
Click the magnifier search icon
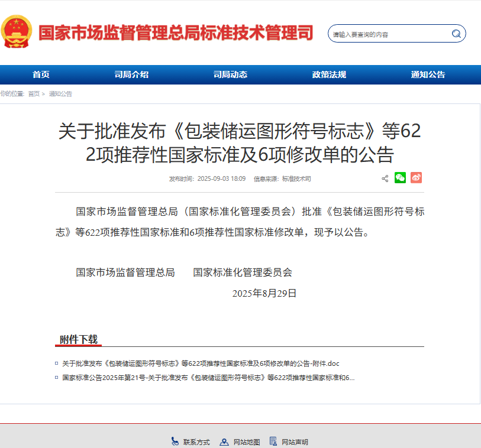coord(456,34)
